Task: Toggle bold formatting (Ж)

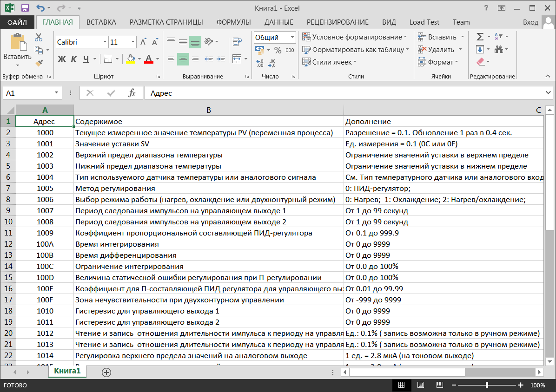Action: [x=62, y=59]
